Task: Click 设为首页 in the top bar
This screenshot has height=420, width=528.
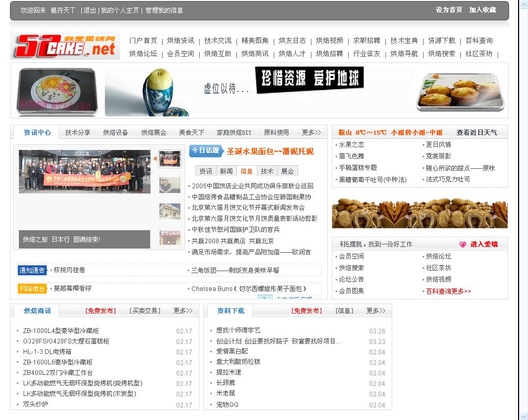Action: pyautogui.click(x=449, y=10)
